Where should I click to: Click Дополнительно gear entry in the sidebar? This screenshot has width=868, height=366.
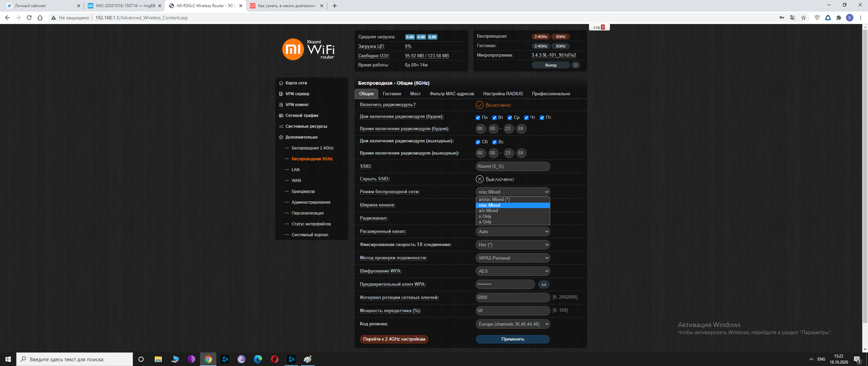301,137
